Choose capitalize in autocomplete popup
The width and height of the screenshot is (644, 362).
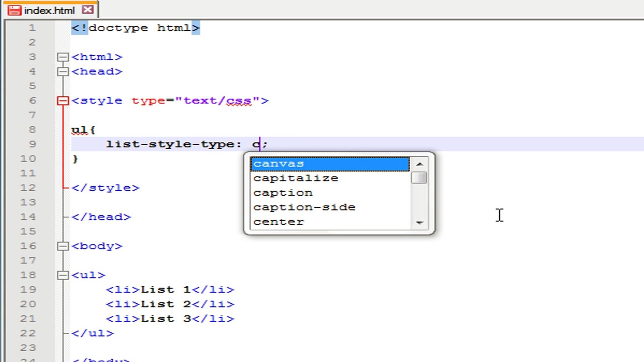[296, 178]
